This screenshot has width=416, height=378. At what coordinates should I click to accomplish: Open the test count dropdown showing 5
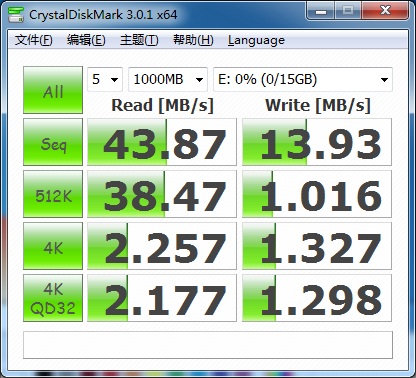(105, 79)
